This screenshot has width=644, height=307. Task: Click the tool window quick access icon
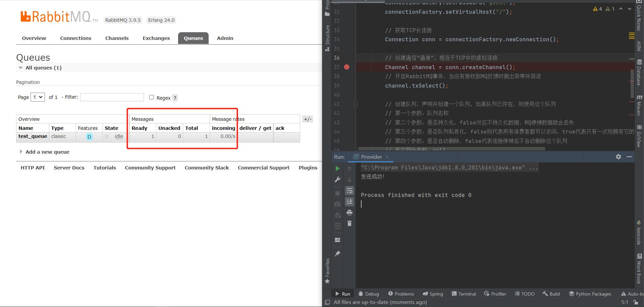click(327, 302)
